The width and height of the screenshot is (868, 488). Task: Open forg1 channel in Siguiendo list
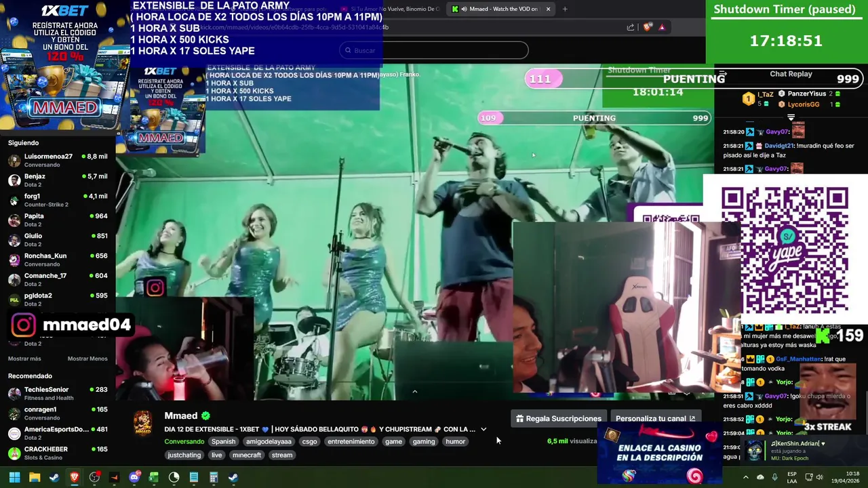58,200
